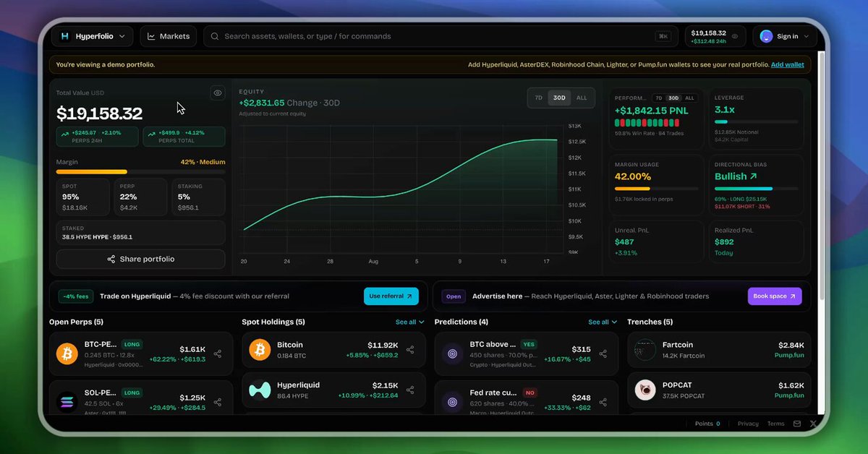
Task: Select 7D in the Performance card
Action: coord(659,98)
